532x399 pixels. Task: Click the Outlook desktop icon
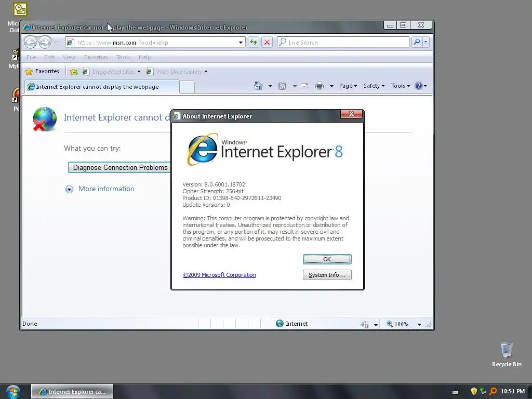(19, 9)
